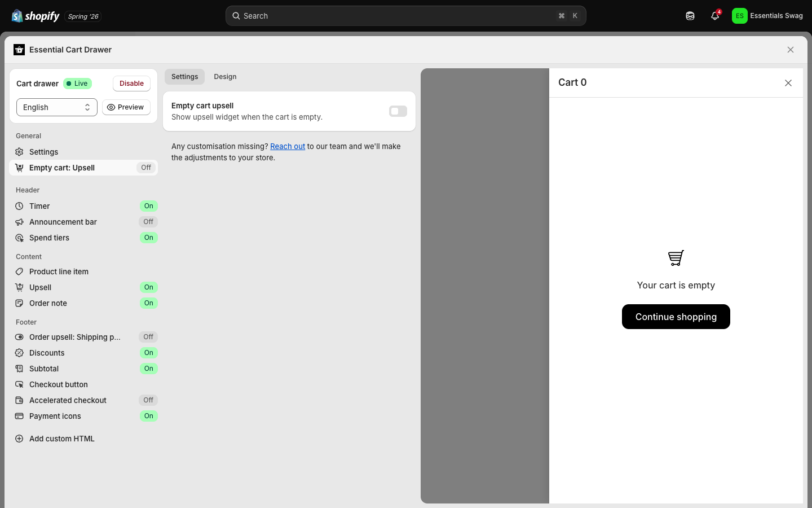
Task: Select Empty cart: Upsell menu item
Action: 83,168
